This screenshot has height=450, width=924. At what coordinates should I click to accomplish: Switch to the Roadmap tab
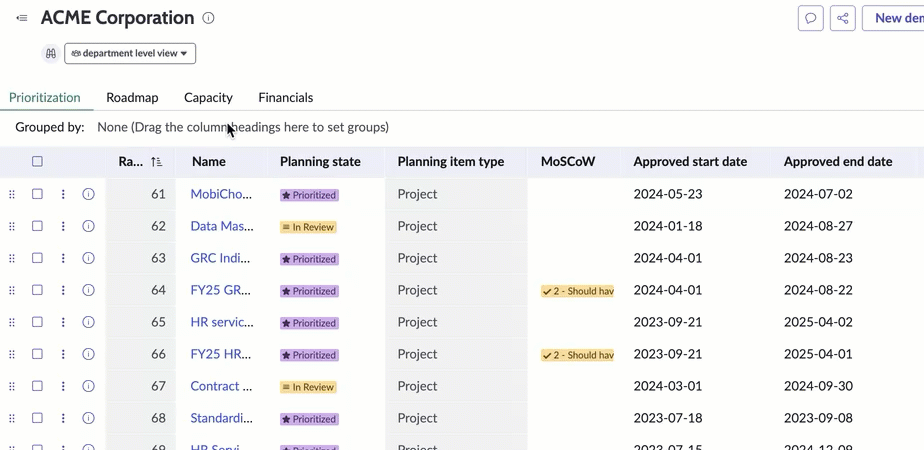coord(132,97)
